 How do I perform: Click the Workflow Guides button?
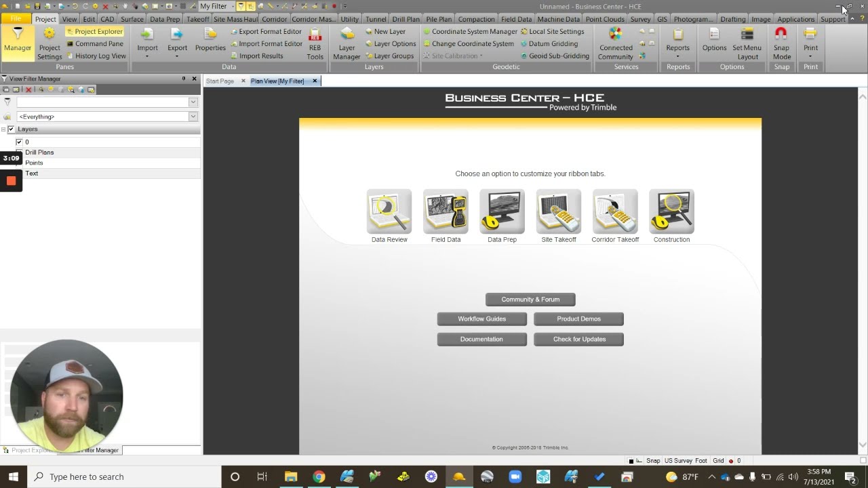click(482, 319)
